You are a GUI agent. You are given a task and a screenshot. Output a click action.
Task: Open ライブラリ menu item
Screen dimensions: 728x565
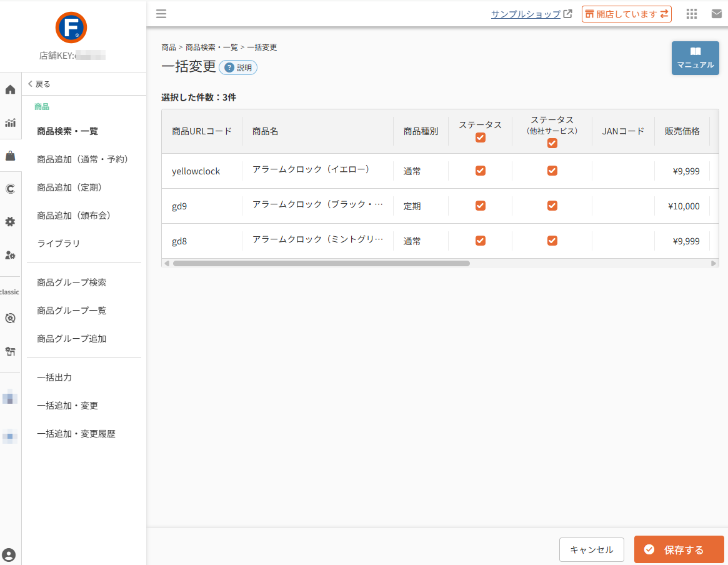(x=59, y=243)
